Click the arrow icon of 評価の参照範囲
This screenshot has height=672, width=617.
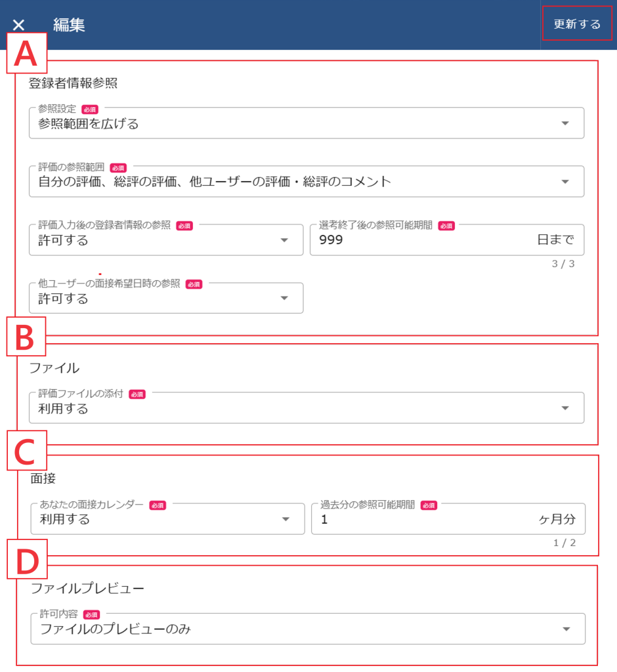point(565,182)
